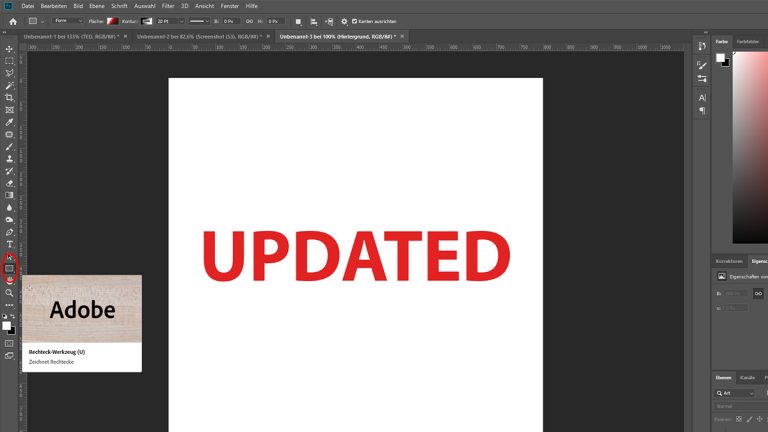Viewport: 768px width, 432px height.
Task: Switch to the Kanäle tab
Action: (747, 378)
